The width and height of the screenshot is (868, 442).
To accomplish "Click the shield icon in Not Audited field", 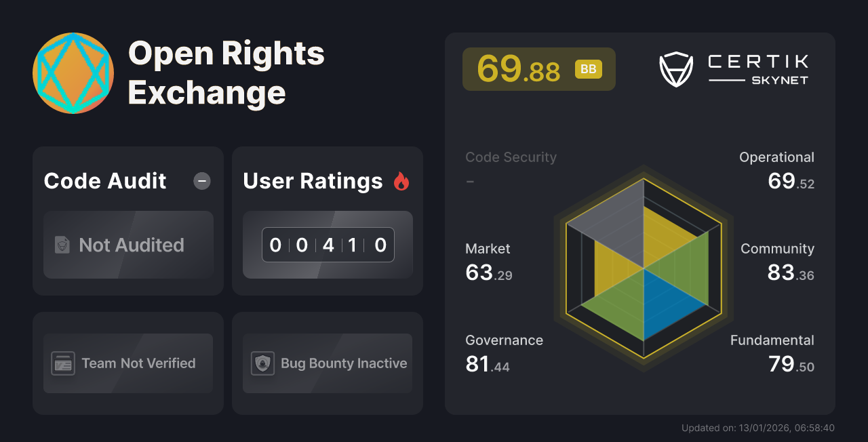I will click(x=62, y=245).
